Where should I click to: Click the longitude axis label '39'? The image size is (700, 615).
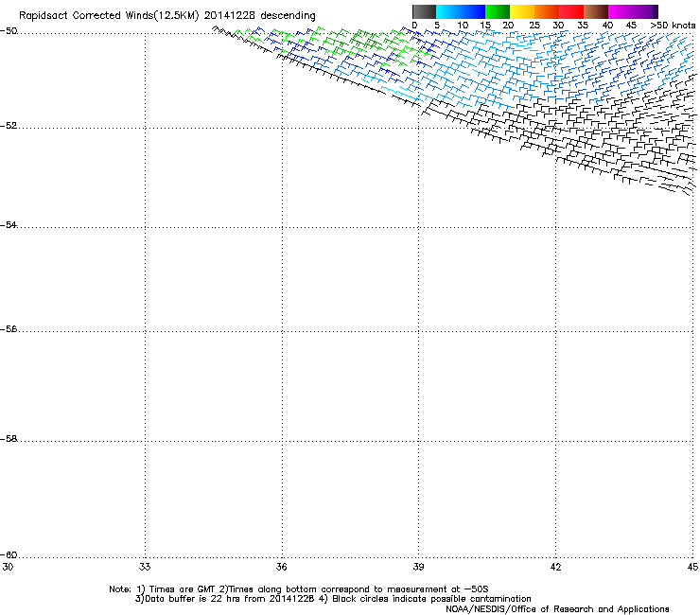(x=418, y=567)
